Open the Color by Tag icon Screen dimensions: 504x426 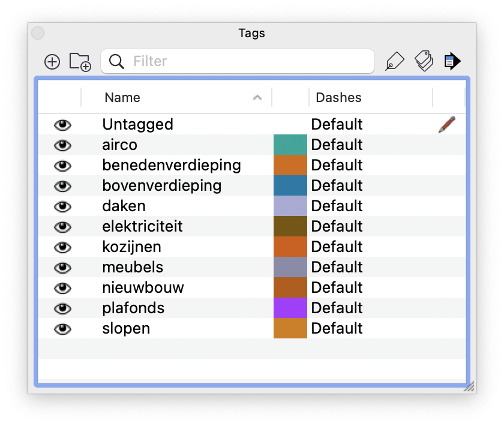[424, 61]
